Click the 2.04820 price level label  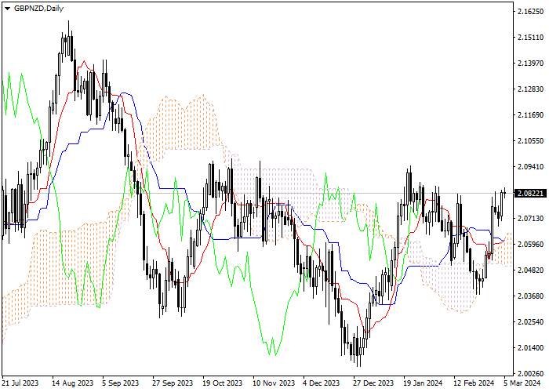[x=531, y=270]
